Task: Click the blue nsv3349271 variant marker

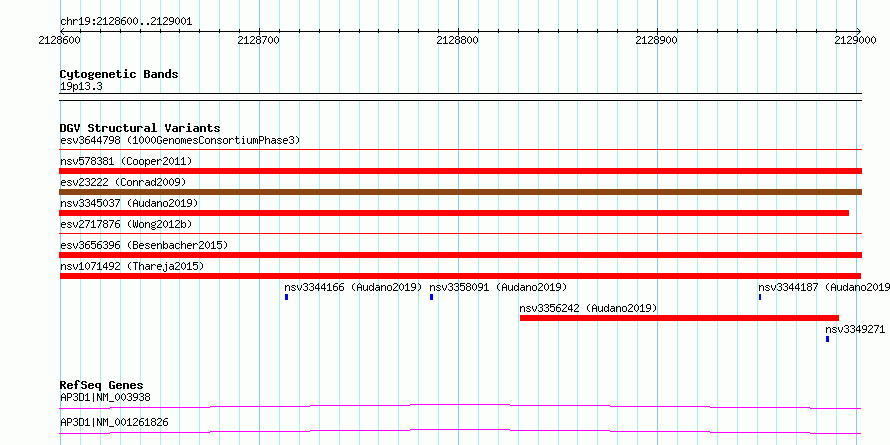Action: pos(828,339)
